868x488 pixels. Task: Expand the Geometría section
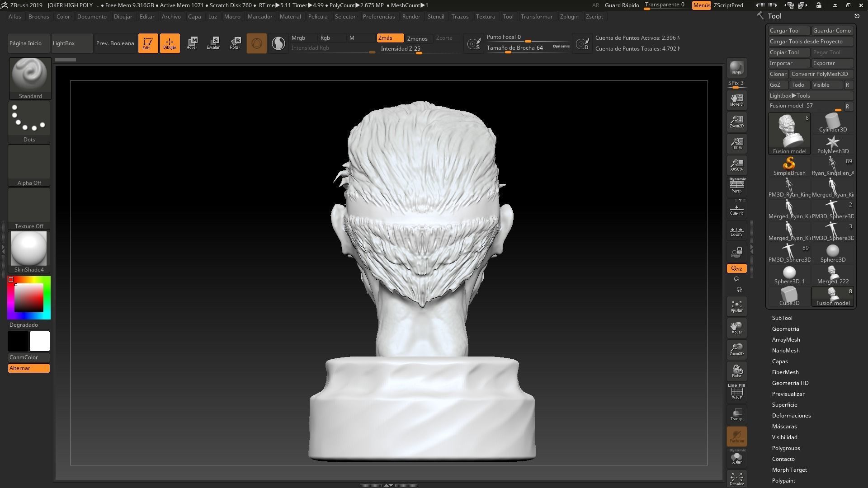click(785, 329)
